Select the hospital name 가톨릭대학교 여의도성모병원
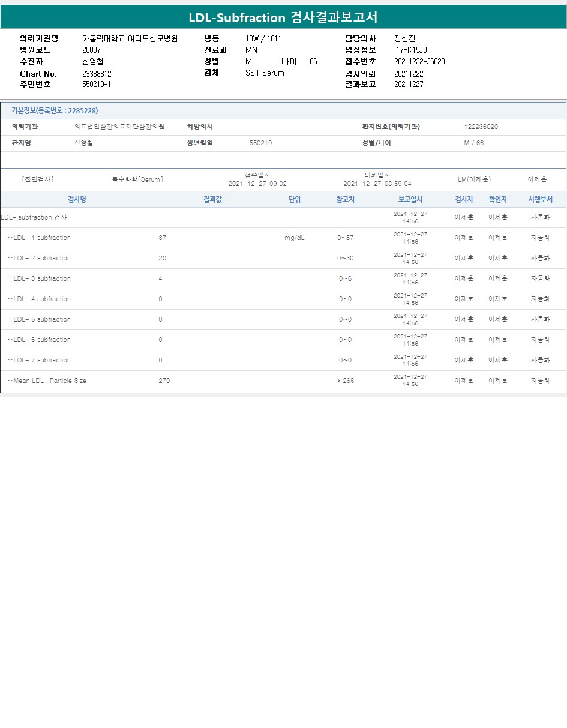Screen dimensions: 567x728 tap(130, 38)
